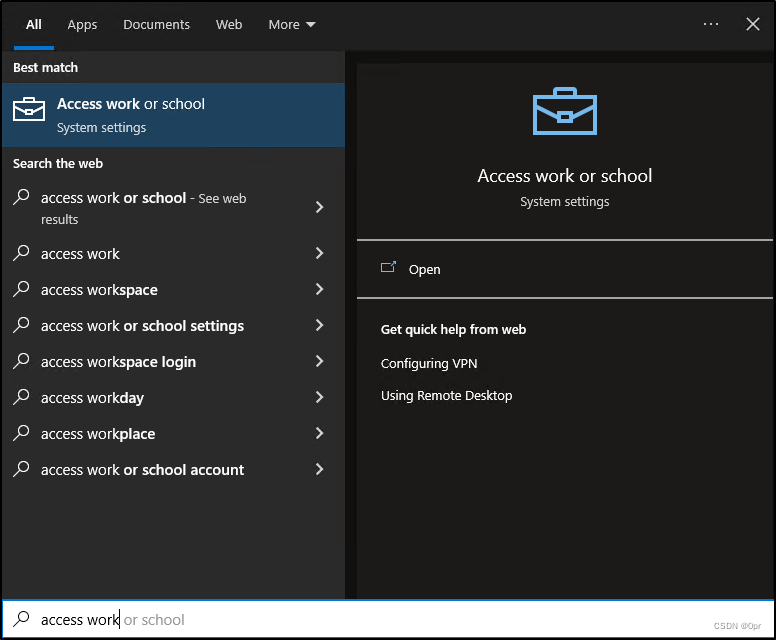
Task: Select 'access work' suggestion
Action: click(173, 254)
